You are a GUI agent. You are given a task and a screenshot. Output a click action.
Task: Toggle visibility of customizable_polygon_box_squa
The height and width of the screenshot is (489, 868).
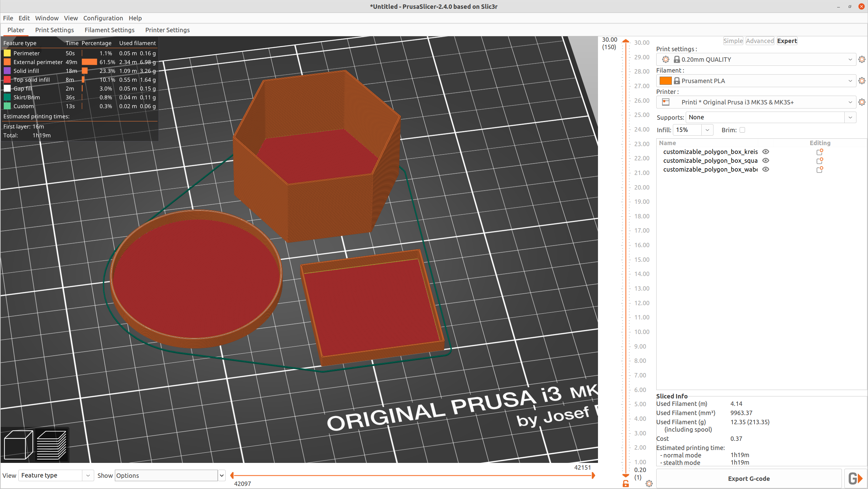point(766,160)
